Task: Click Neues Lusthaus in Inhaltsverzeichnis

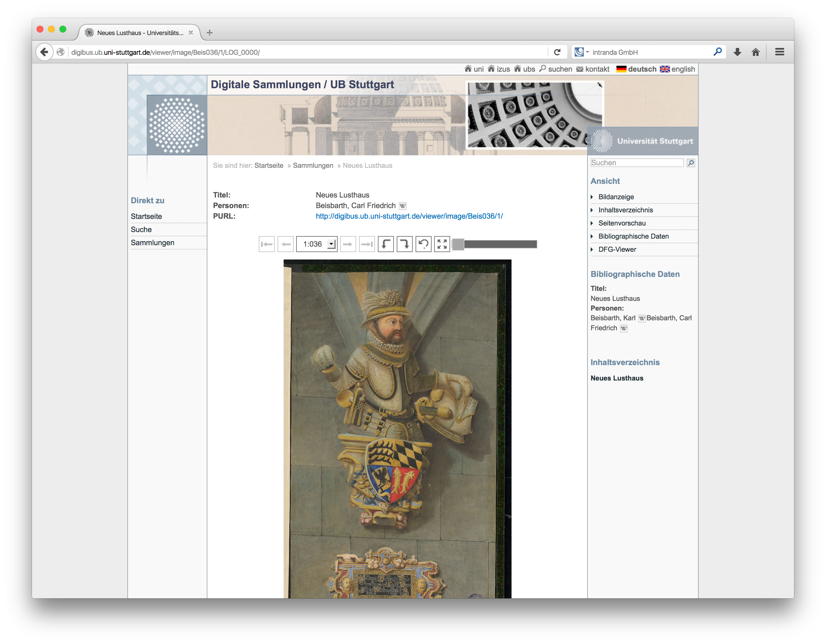Action: tap(617, 378)
